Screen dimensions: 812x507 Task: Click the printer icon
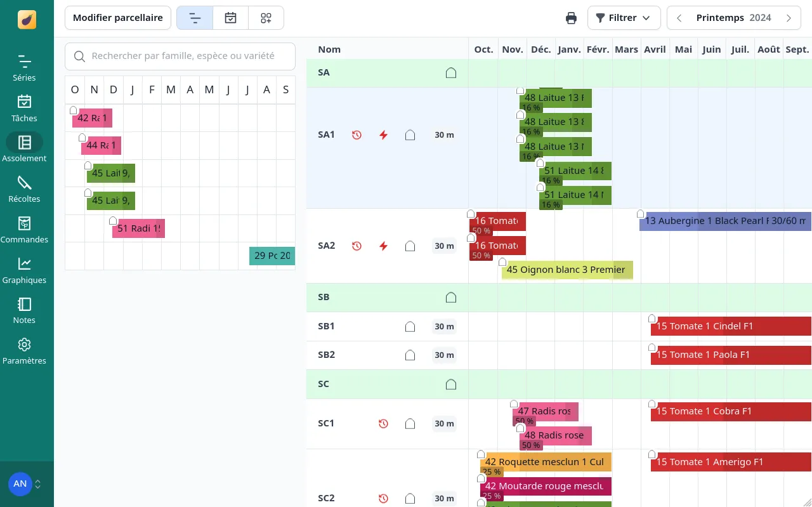point(571,18)
